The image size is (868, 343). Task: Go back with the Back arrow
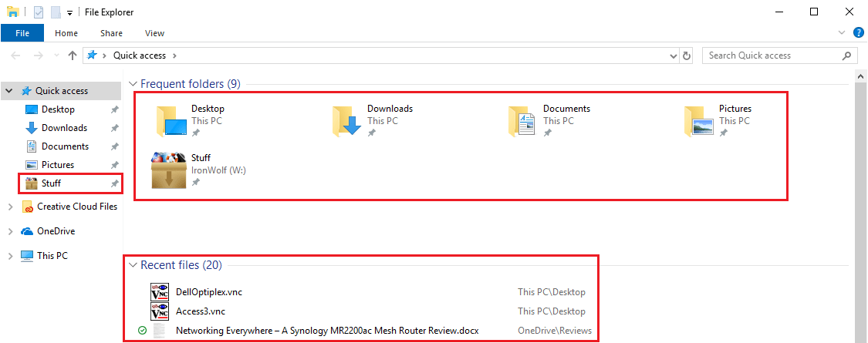click(15, 55)
